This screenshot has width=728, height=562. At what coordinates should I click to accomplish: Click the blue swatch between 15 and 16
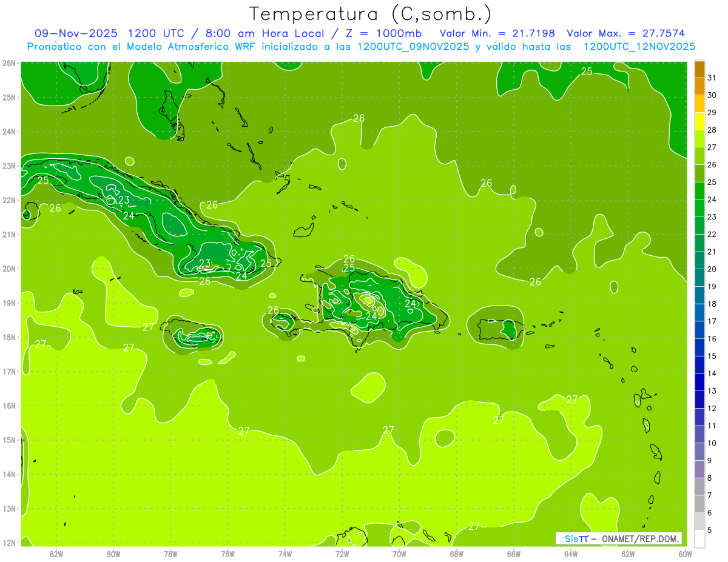point(699,347)
